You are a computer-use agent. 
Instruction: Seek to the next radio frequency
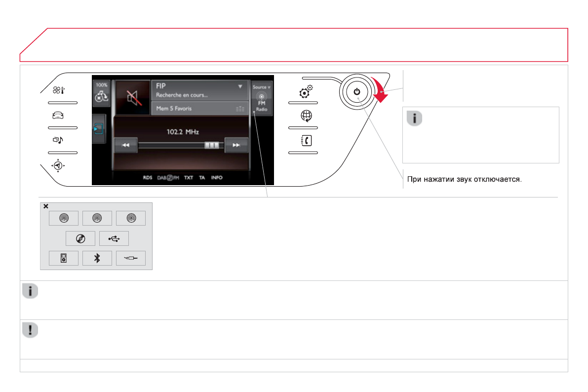(x=236, y=145)
